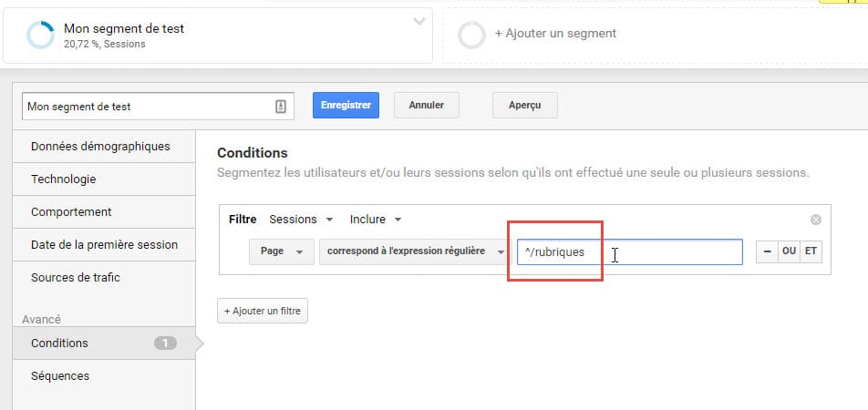
Task: Click the segment name field Mon segment de test
Action: point(158,107)
